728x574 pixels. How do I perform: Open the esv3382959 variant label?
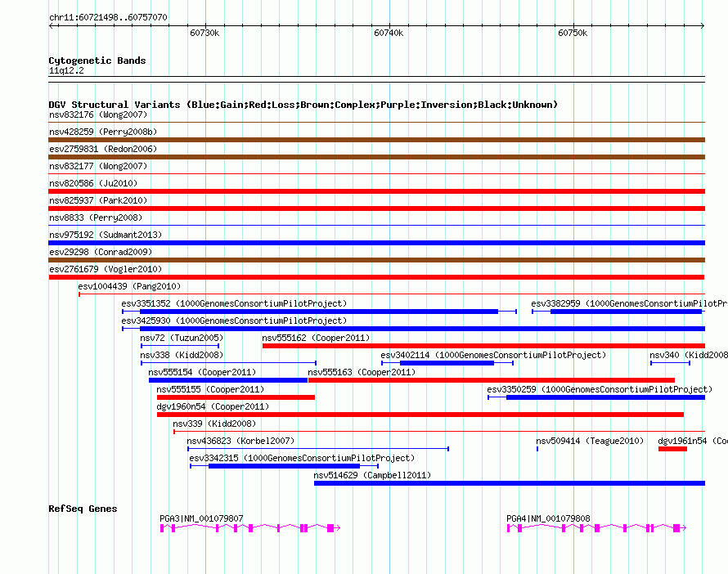pyautogui.click(x=629, y=303)
